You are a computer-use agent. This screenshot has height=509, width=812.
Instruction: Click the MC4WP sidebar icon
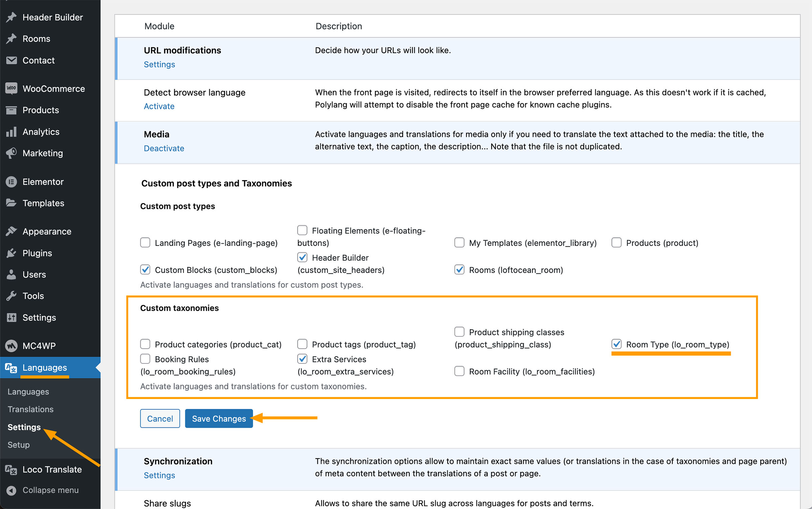click(x=11, y=346)
